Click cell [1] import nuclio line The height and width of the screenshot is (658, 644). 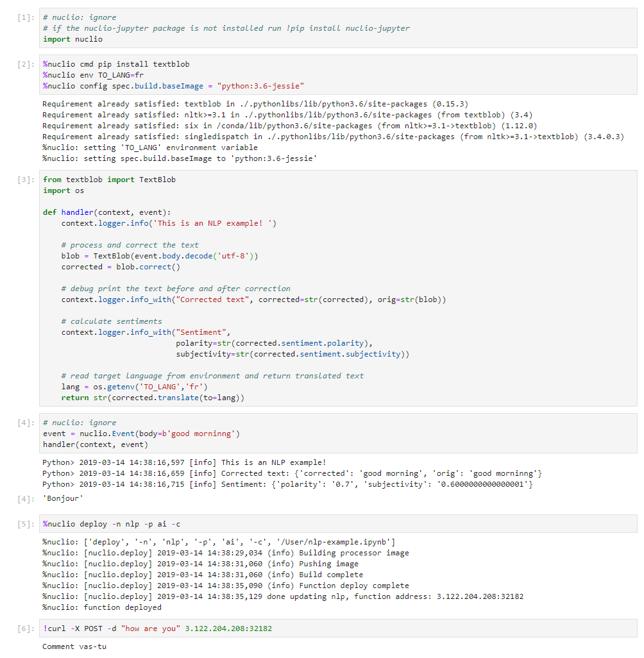(x=72, y=39)
